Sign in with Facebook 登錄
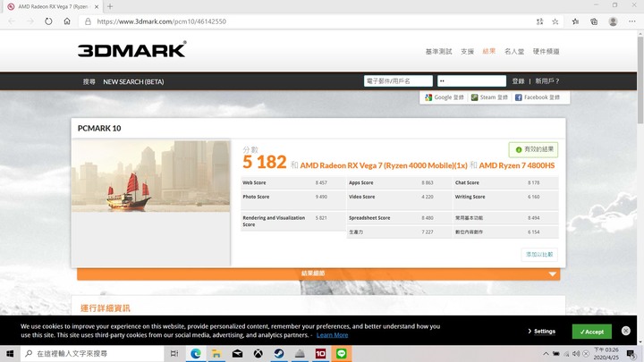The image size is (644, 362). (538, 97)
